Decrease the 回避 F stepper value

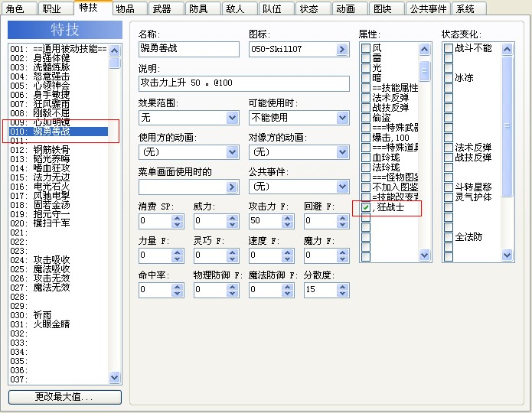pyautogui.click(x=342, y=224)
